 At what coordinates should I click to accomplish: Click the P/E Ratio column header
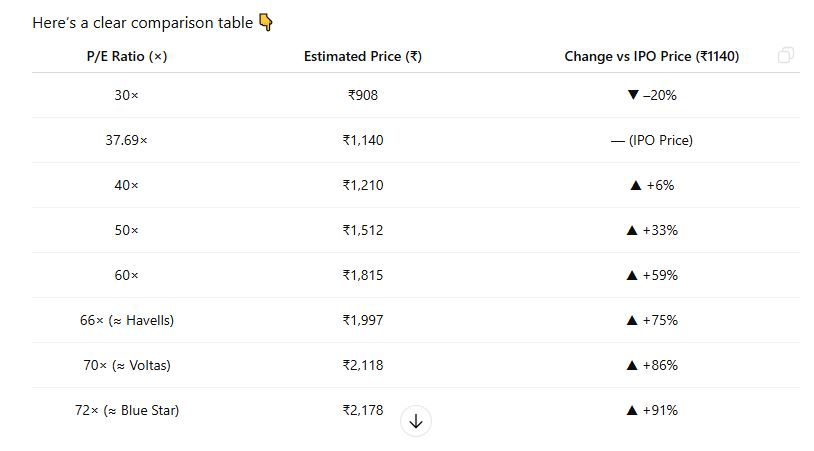[x=127, y=56]
